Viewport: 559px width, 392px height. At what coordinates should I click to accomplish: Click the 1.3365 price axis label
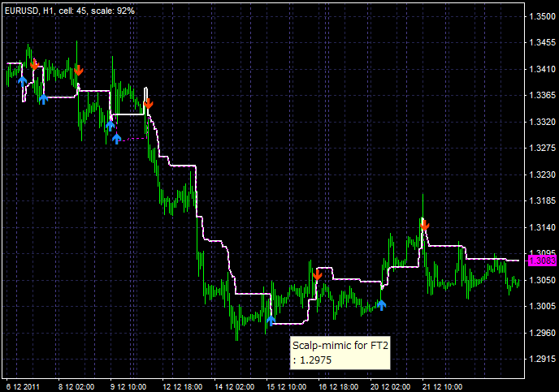[x=542, y=96]
